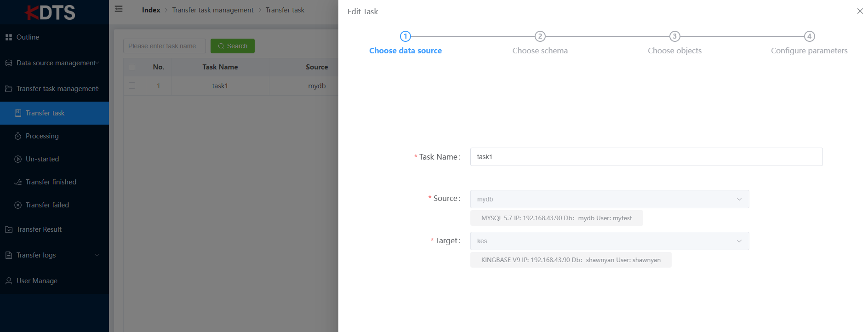Click step 2 circle Choose schema
Image resolution: width=868 pixels, height=332 pixels.
tap(540, 36)
